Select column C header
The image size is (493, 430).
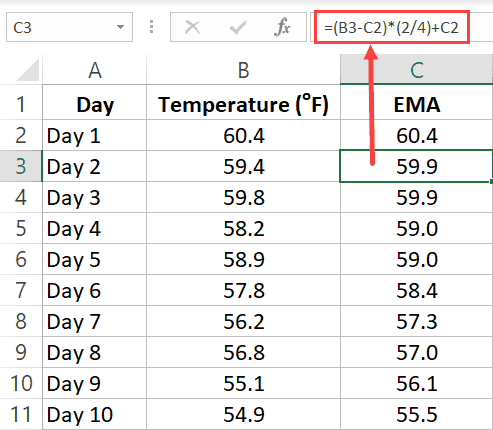click(x=416, y=70)
